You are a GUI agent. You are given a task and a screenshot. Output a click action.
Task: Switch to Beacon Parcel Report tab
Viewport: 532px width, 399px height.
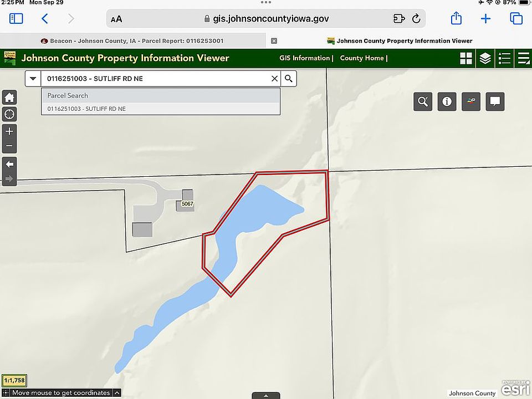click(x=132, y=41)
